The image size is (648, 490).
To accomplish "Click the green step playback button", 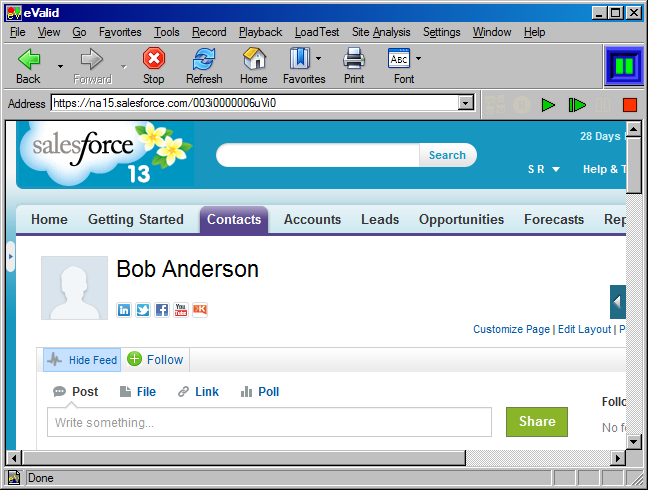I will click(577, 105).
